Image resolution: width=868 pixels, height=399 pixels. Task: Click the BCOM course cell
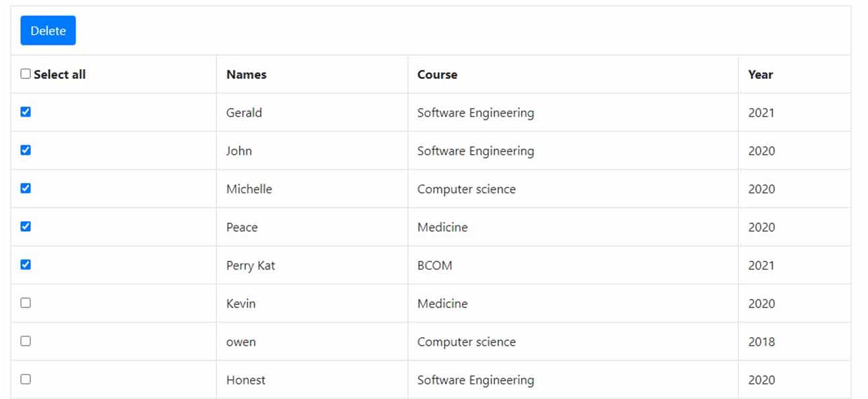[x=435, y=265]
